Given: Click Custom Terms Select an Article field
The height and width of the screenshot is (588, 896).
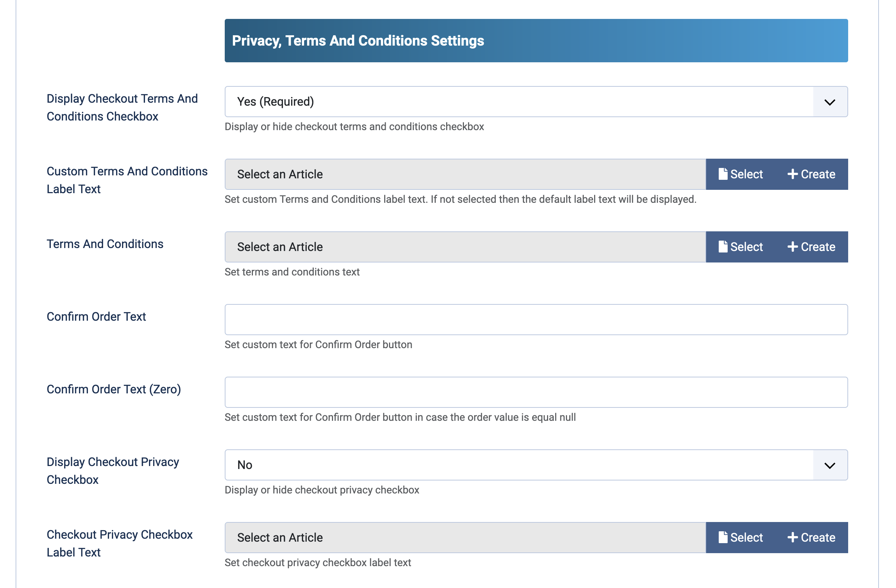Looking at the screenshot, I should click(x=465, y=174).
